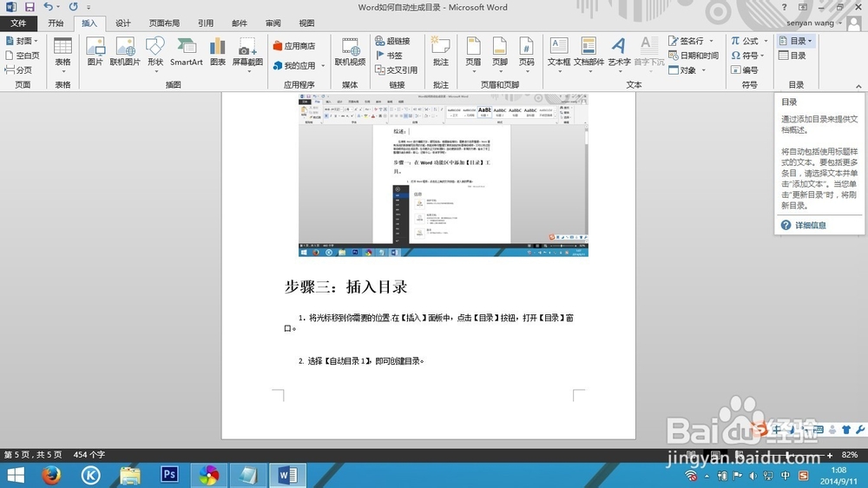Insert a blank page (空白页)
Viewport: 868px width, 488px height.
point(23,56)
